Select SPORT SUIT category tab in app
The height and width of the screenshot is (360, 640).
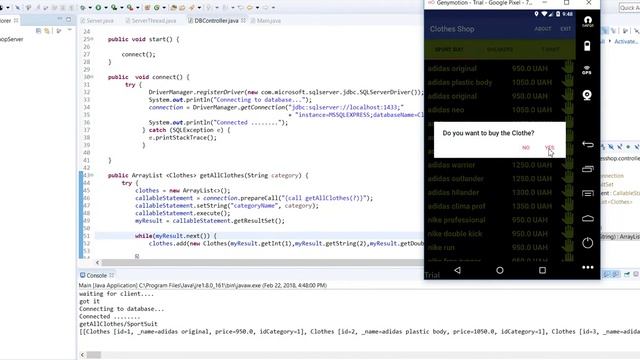(449, 49)
